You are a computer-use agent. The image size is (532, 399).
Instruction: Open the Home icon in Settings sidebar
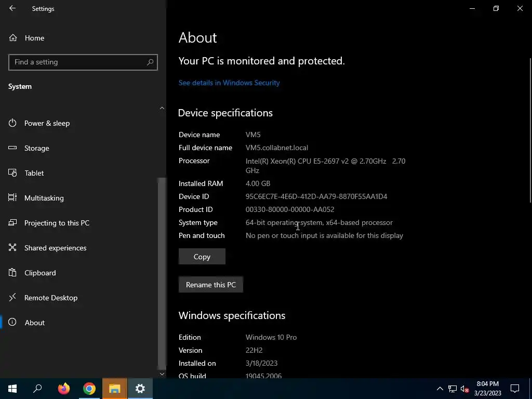click(13, 37)
